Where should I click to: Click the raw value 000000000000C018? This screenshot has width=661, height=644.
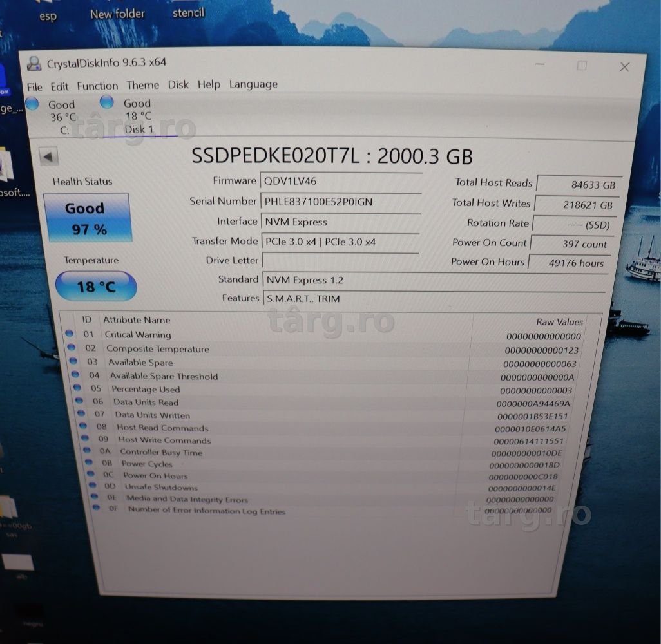(523, 477)
